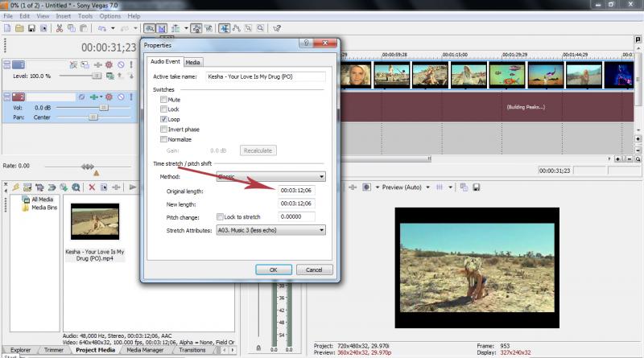Click the New length time field
This screenshot has height=358, width=644.
coord(296,204)
